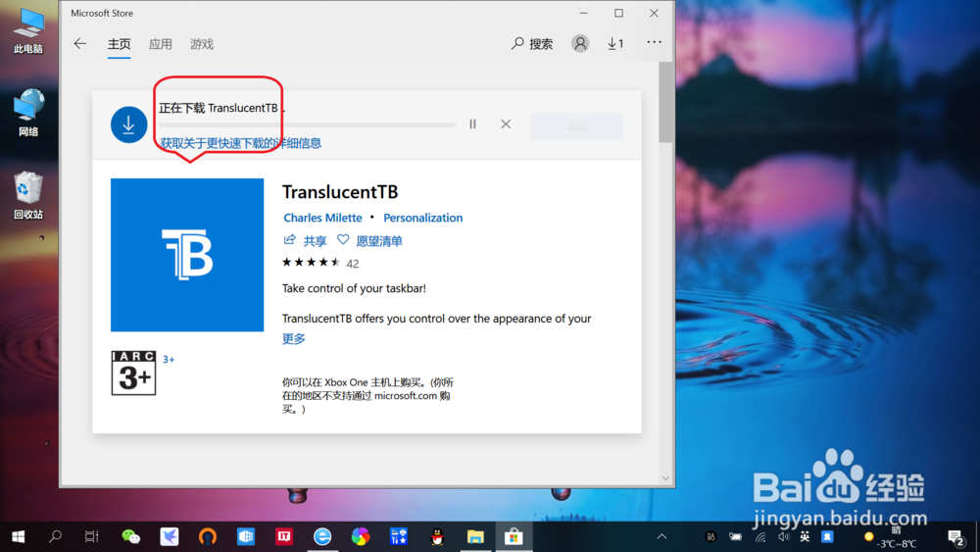Viewport: 980px width, 552px height.
Task: Open publisher Charles Milette link
Action: pyautogui.click(x=322, y=218)
